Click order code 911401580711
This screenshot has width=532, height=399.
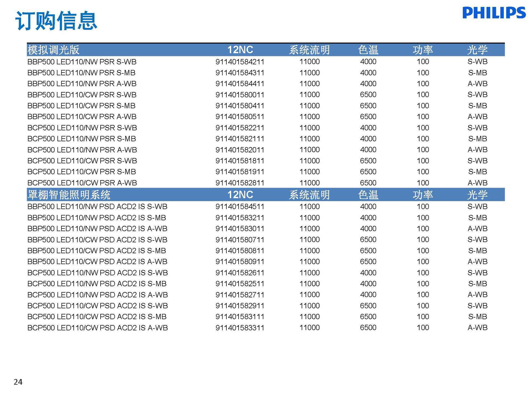(x=240, y=240)
